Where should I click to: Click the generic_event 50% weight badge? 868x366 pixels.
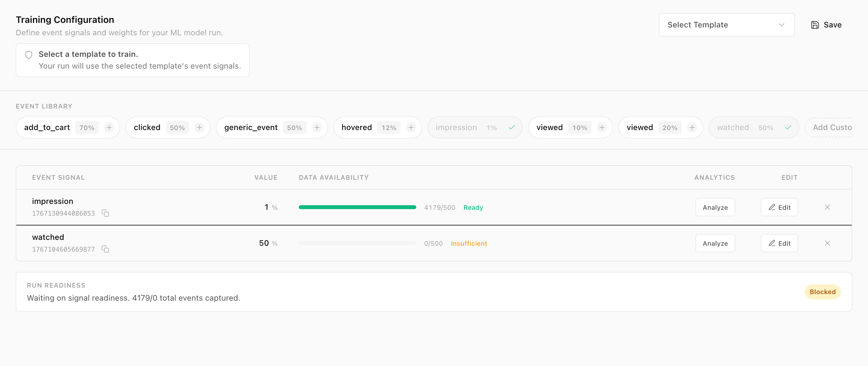[x=294, y=128]
